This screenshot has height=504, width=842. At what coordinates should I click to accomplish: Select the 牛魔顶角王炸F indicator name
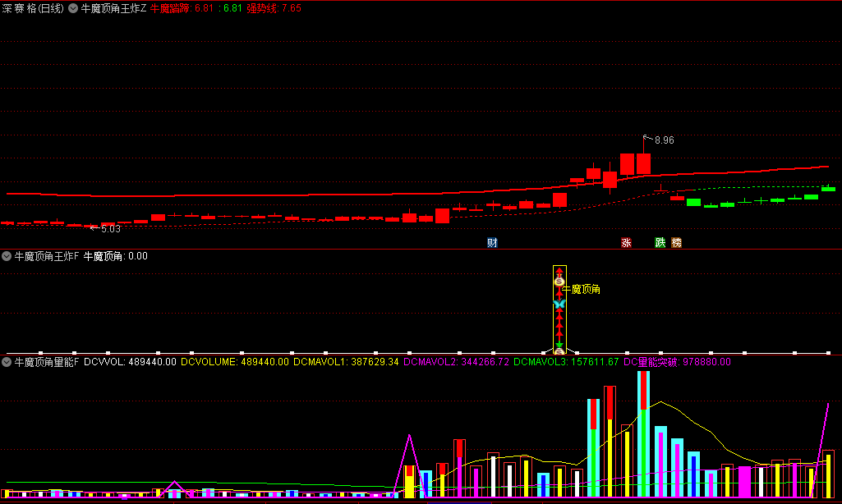tap(46, 256)
